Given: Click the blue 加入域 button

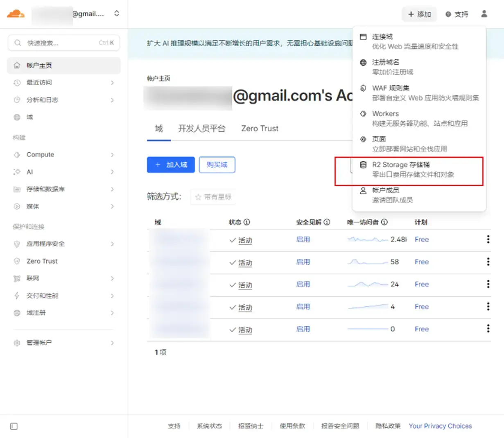Looking at the screenshot, I should coord(171,165).
